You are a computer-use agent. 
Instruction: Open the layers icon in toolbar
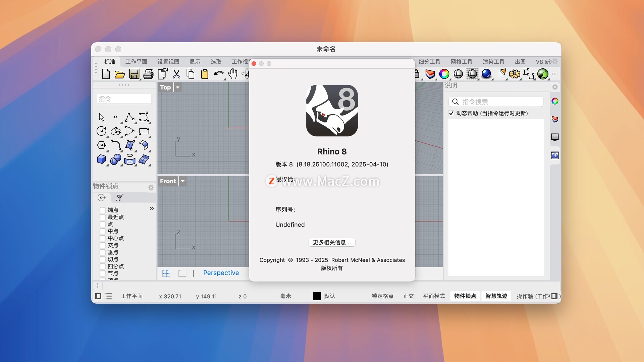tap(430, 74)
